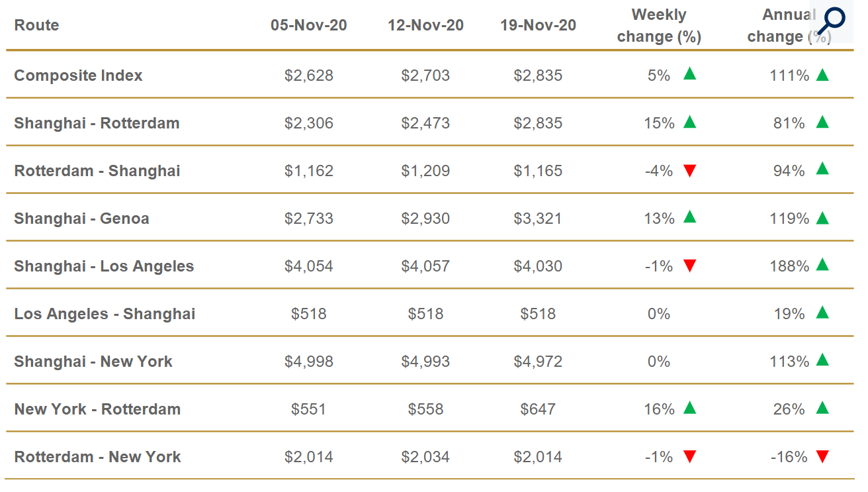Select the Route column header

point(36,25)
